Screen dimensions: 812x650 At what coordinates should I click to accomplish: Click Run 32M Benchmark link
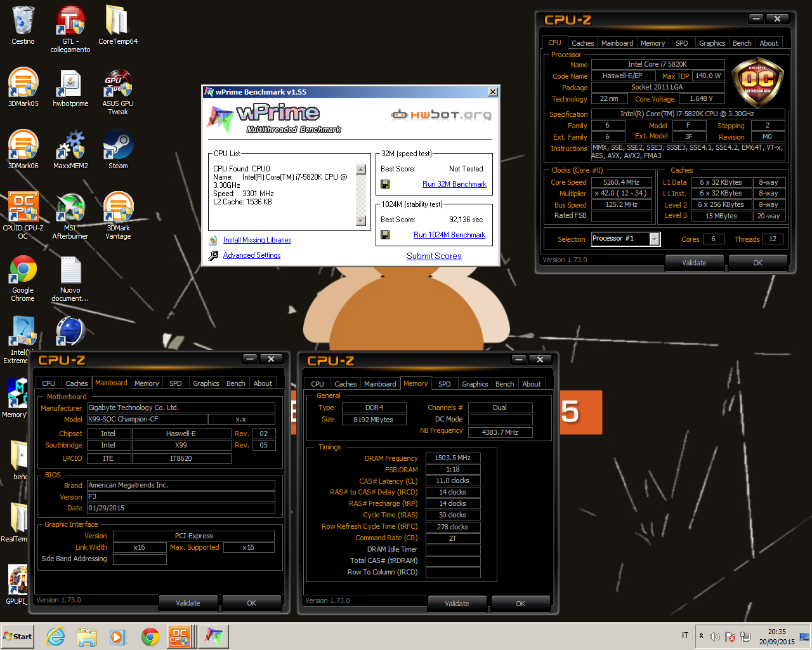pyautogui.click(x=454, y=184)
